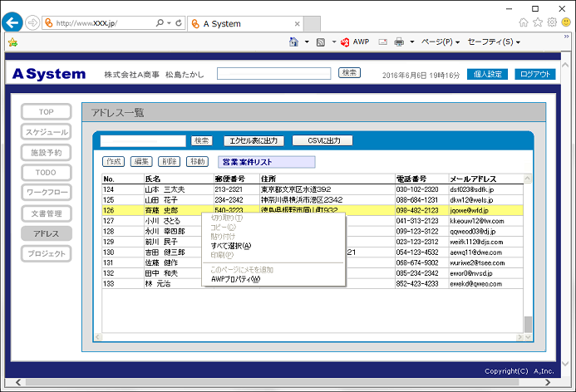This screenshot has height=392, width=576.
Task: Open the Favorites star on bookmarks bar
Action: [x=12, y=42]
